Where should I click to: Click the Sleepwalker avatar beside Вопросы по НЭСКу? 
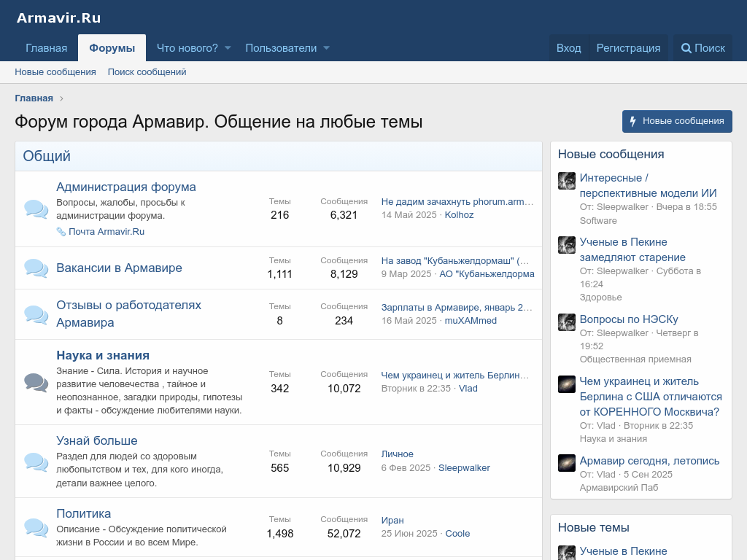[x=567, y=322]
